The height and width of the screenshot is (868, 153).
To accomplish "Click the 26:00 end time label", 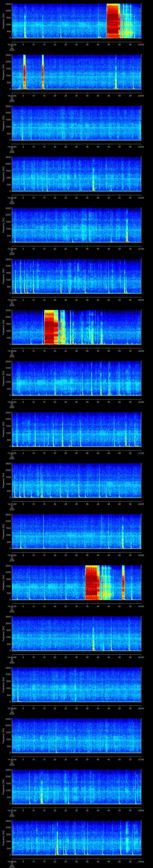I will [x=141, y=197].
